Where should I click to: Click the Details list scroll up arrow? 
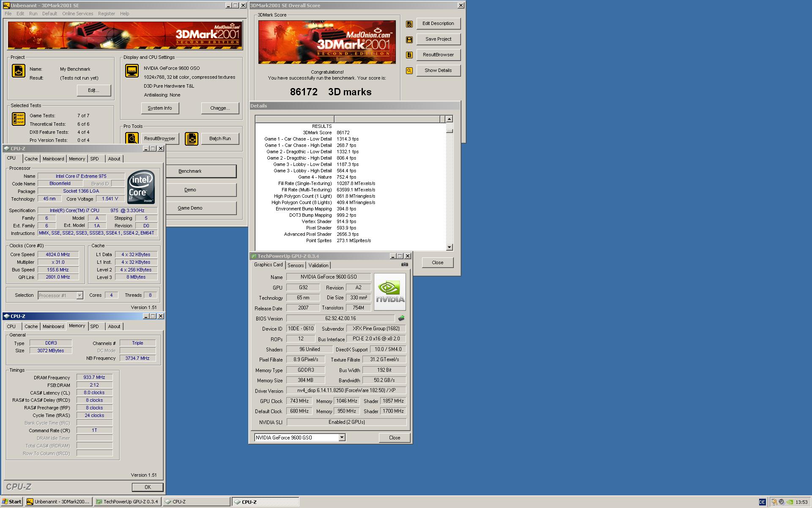(450, 119)
